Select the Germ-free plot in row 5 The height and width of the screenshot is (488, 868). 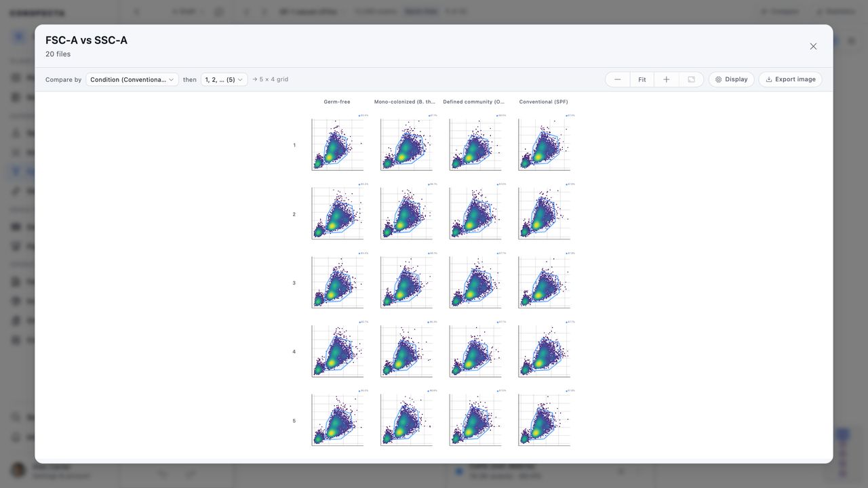(x=337, y=420)
